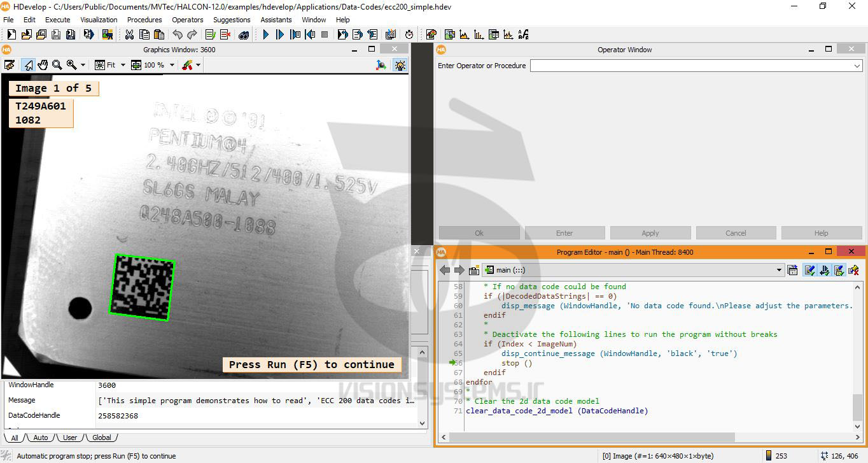Click the stop () line in Program Editor
868x463 pixels.
[x=517, y=363]
